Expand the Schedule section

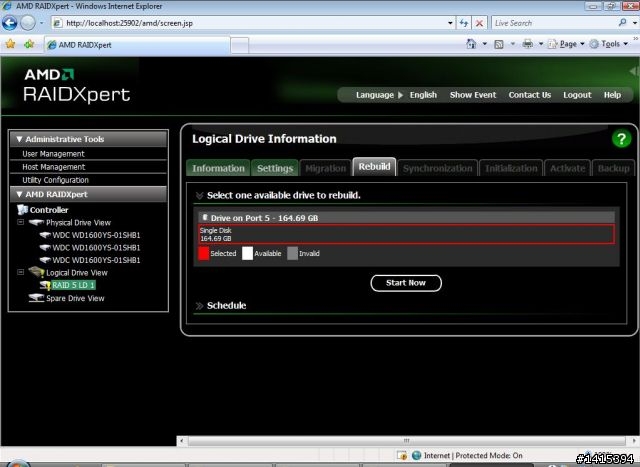[x=199, y=306]
